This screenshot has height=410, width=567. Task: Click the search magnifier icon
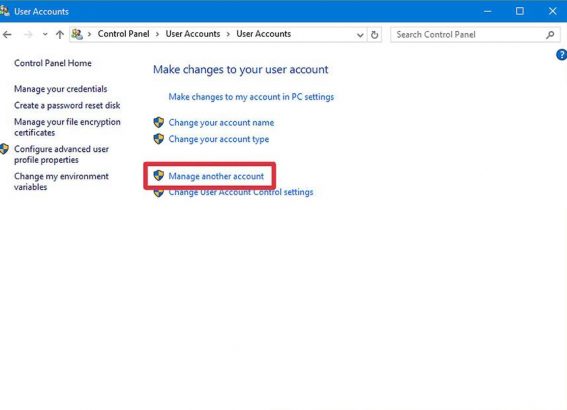coord(550,35)
